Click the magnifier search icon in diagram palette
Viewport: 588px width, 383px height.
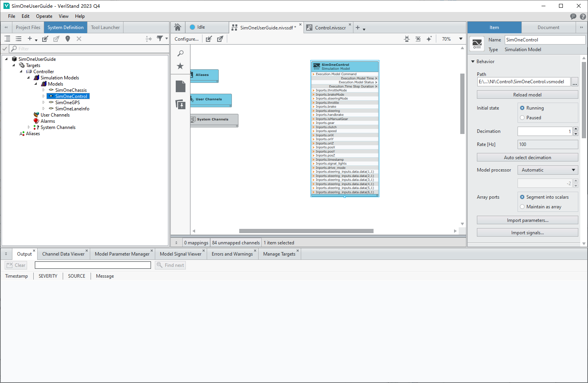point(180,53)
